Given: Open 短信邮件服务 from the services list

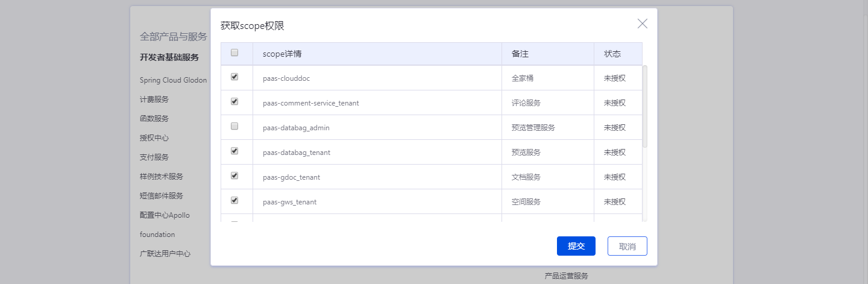Looking at the screenshot, I should click(x=162, y=196).
